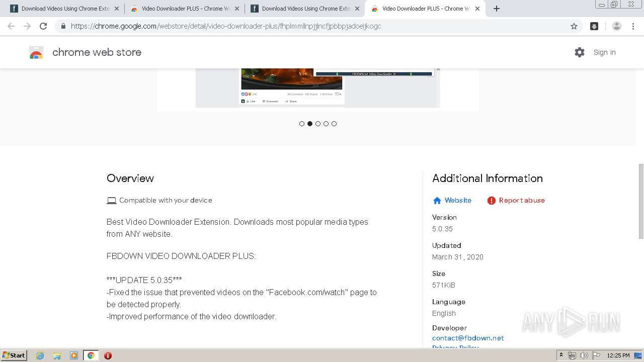
Task: Bookmark this page with the star icon
Action: pos(574,26)
